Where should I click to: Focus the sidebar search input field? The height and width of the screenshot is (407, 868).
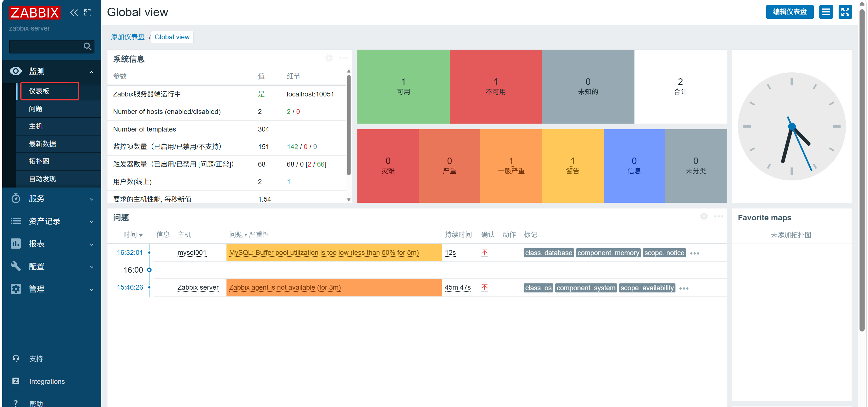tap(51, 47)
